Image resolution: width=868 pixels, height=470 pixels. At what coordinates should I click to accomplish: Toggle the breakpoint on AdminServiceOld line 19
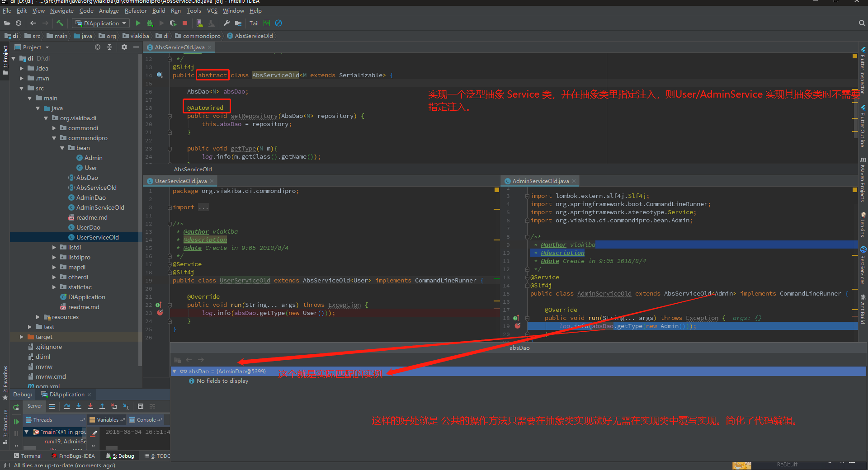tap(518, 326)
